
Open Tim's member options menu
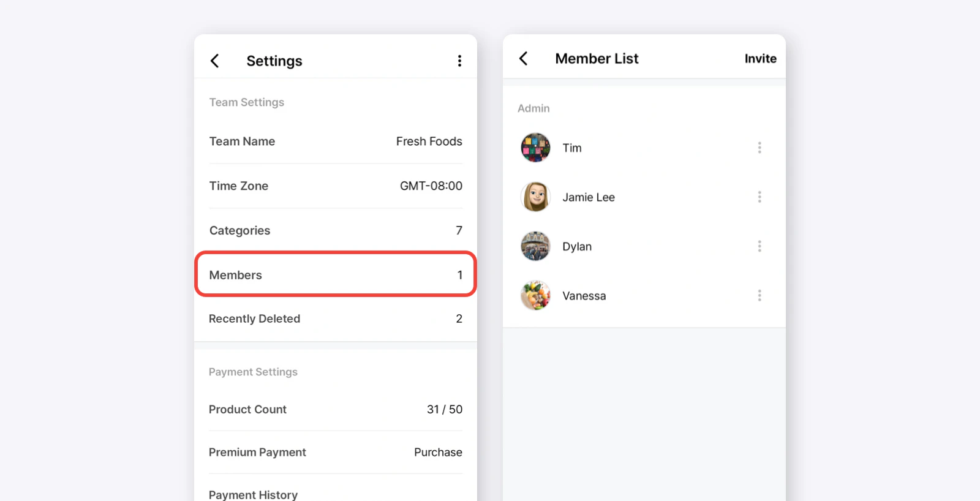click(x=758, y=147)
